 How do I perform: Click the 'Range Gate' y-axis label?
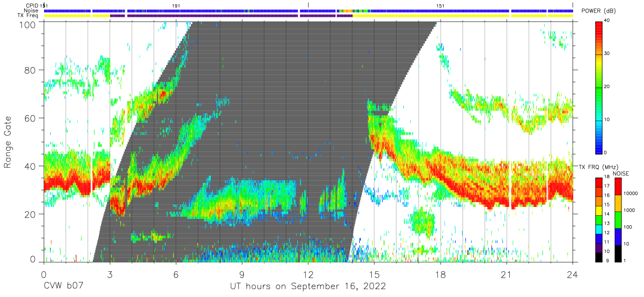point(8,142)
